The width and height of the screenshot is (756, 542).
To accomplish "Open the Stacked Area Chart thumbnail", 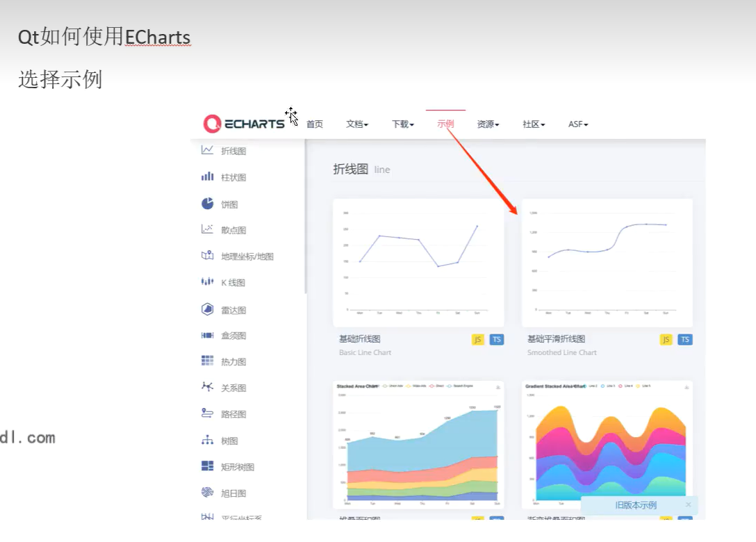I will [x=418, y=445].
